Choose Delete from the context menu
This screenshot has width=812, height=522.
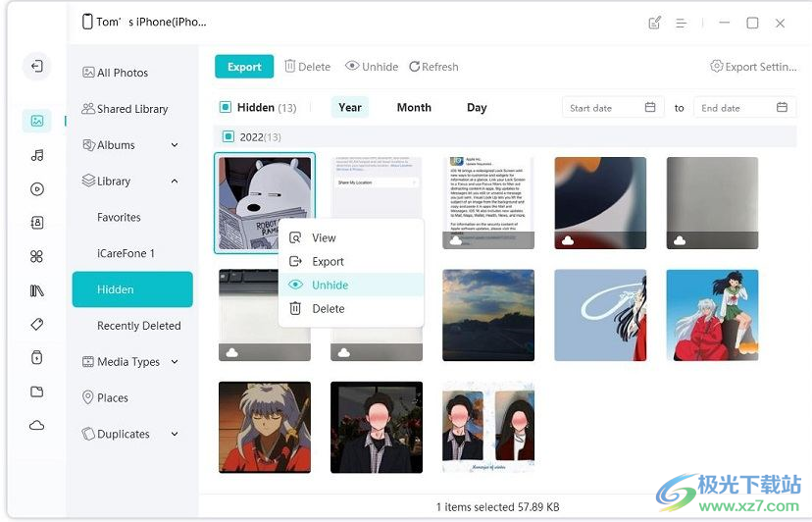(x=351, y=308)
